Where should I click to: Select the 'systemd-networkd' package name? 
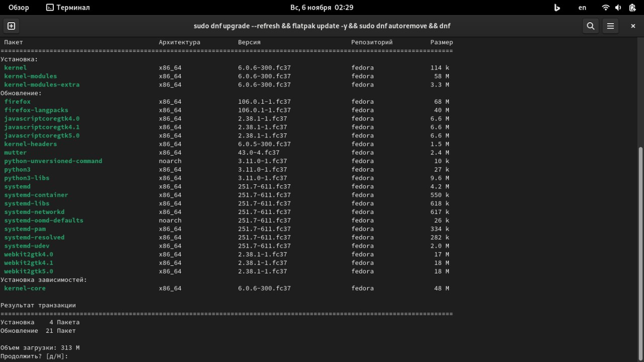point(34,212)
